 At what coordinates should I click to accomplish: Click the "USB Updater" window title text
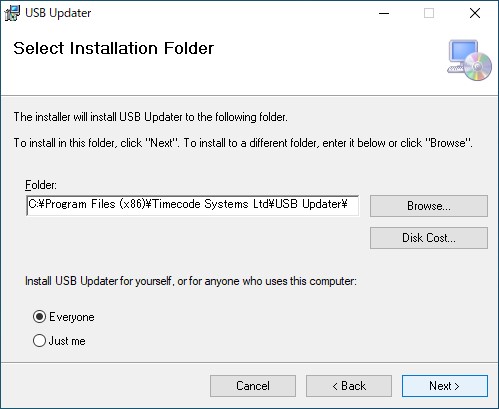click(x=58, y=13)
